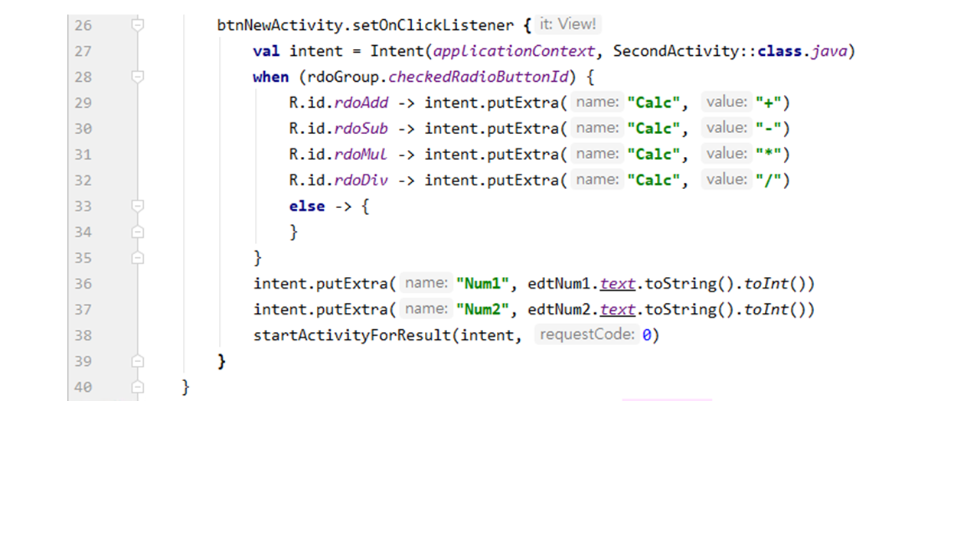
Task: Click the underlined text property on line 36
Action: pos(617,284)
